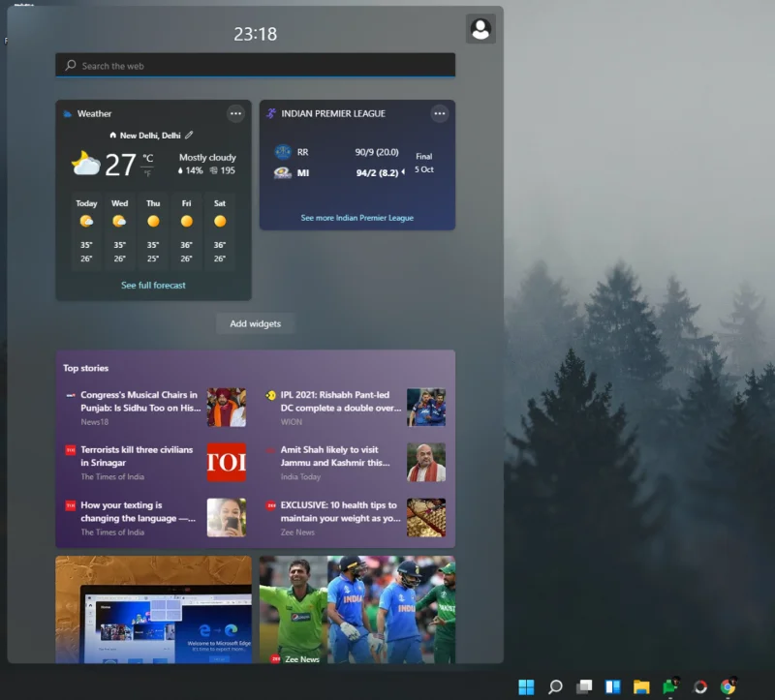Expand the MI score details chevron
The height and width of the screenshot is (700, 775).
403,171
